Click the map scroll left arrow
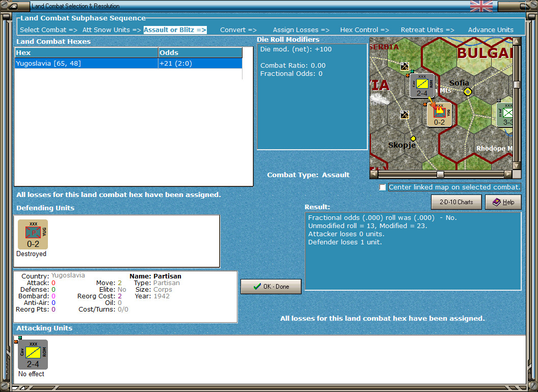This screenshot has width=538, height=392. pyautogui.click(x=374, y=174)
